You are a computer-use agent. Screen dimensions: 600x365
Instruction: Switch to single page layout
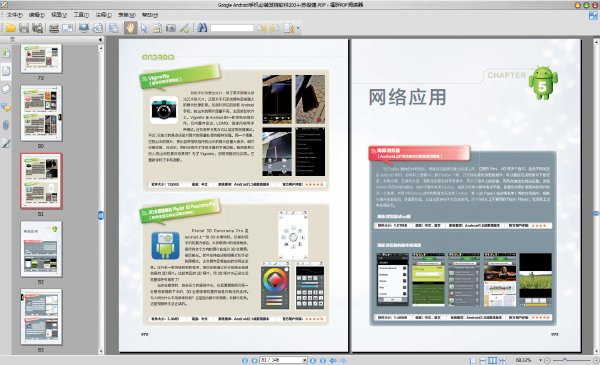[x=473, y=360]
